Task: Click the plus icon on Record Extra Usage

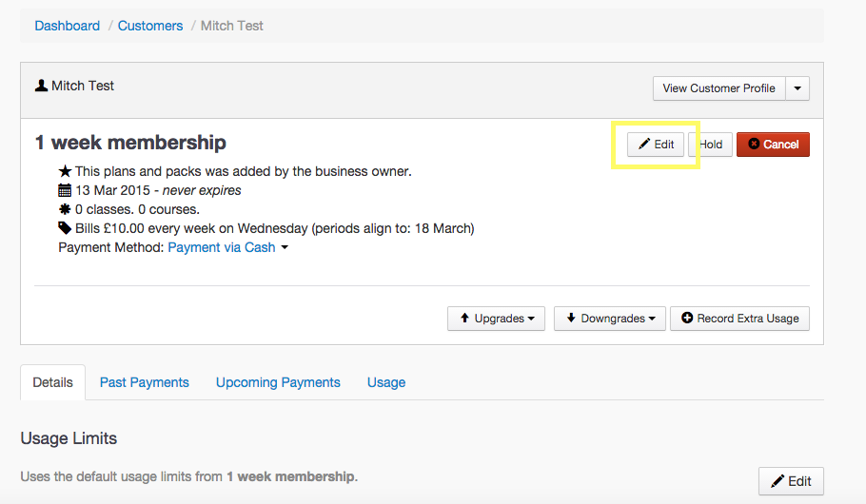Action: pos(687,319)
